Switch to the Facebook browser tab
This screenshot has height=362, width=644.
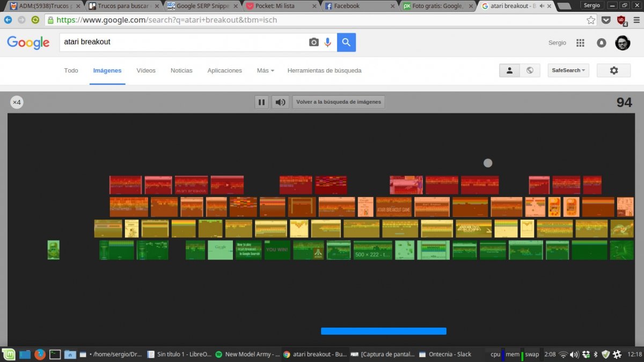point(360,6)
